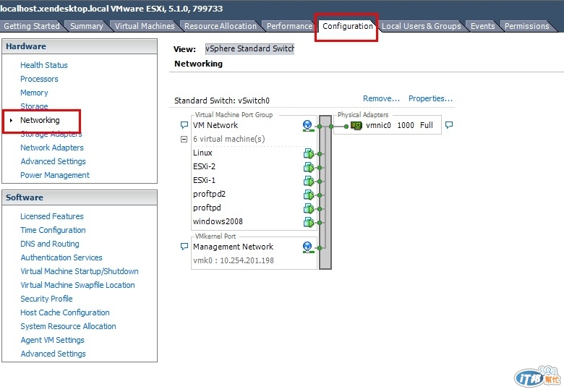Open System Resource Allocation

pos(68,326)
